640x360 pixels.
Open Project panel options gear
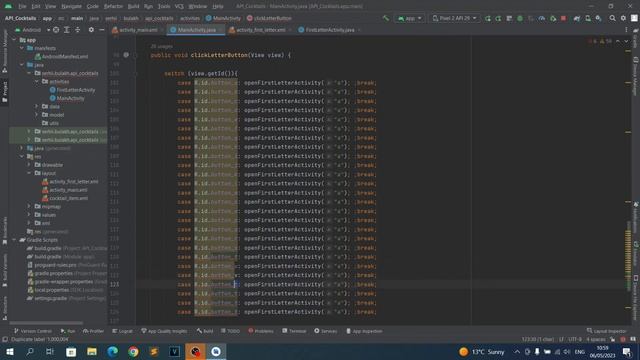point(91,30)
